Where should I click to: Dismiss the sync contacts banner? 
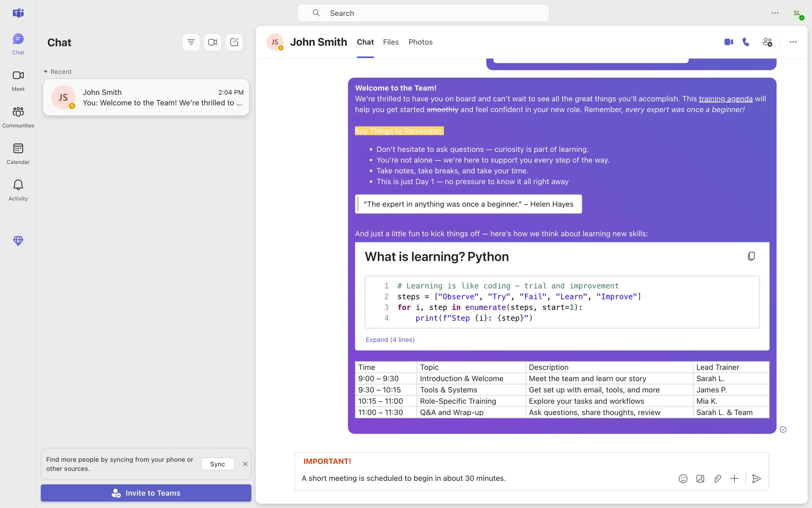[x=245, y=464]
